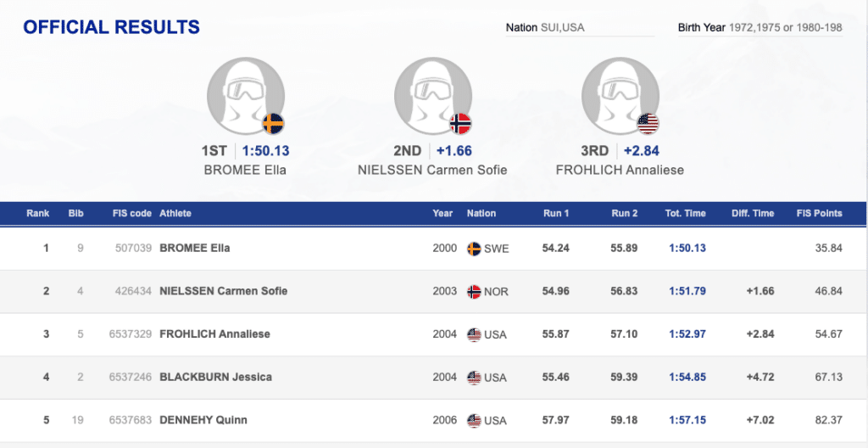Click the USA flag on the 3rd-place avatar
868x448 pixels.
(648, 124)
